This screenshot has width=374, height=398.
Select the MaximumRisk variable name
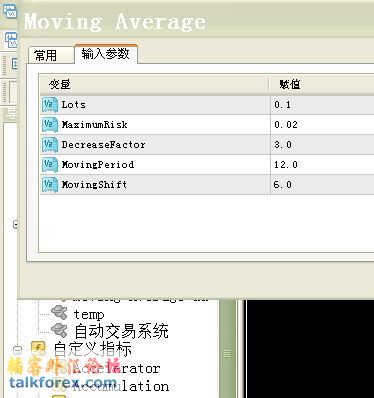point(95,125)
